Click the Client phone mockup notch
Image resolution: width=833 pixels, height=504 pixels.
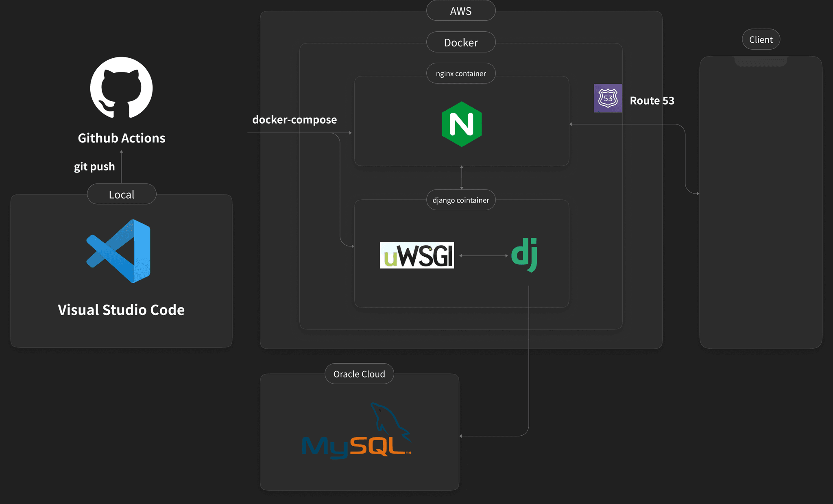click(x=761, y=61)
